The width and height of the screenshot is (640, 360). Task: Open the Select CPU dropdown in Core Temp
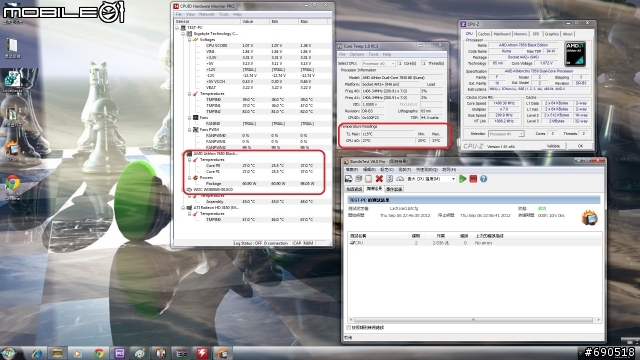378,64
